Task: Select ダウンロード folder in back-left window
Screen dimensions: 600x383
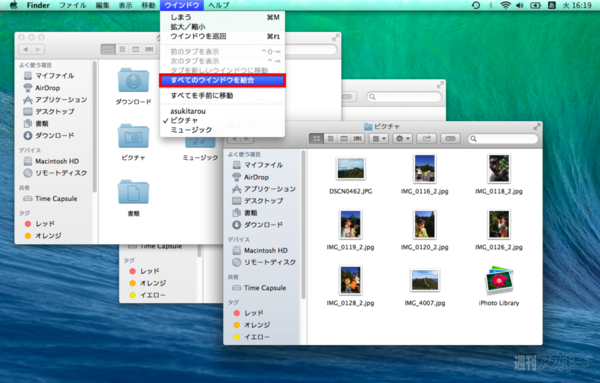Action: [133, 81]
